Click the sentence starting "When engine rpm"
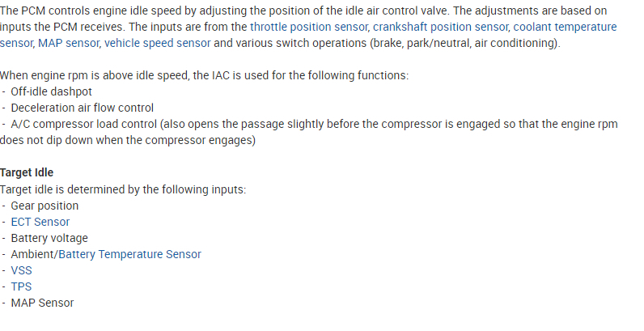 click(x=204, y=75)
